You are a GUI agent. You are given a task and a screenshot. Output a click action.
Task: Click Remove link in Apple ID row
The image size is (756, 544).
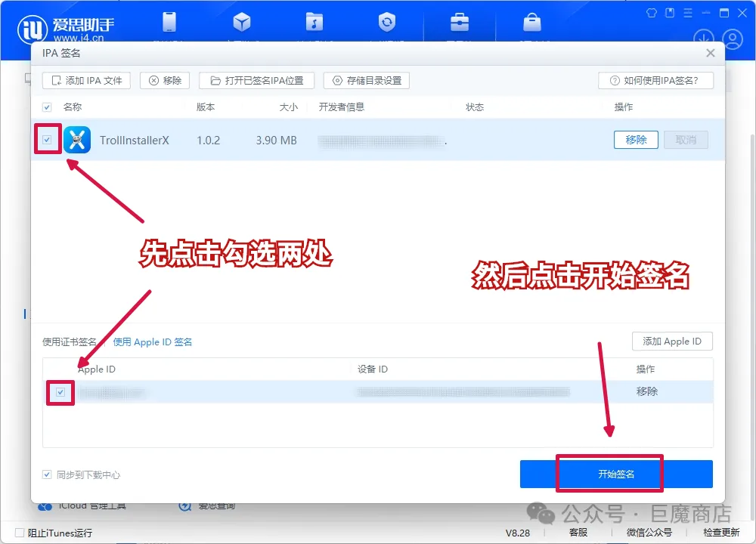click(x=646, y=391)
